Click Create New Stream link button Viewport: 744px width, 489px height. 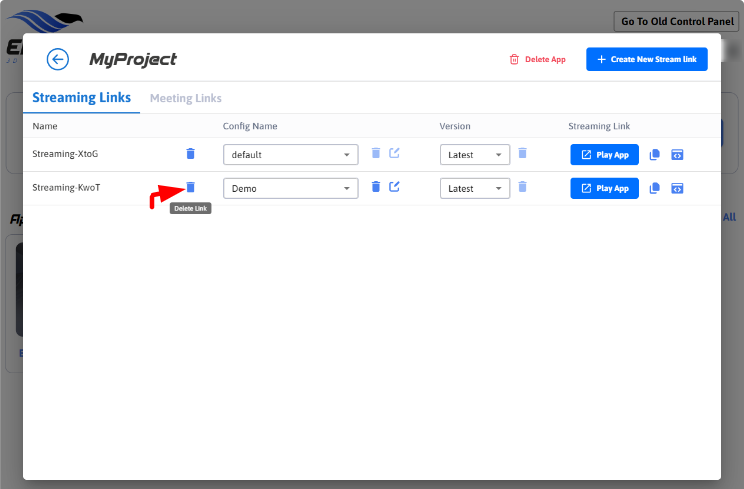(647, 59)
